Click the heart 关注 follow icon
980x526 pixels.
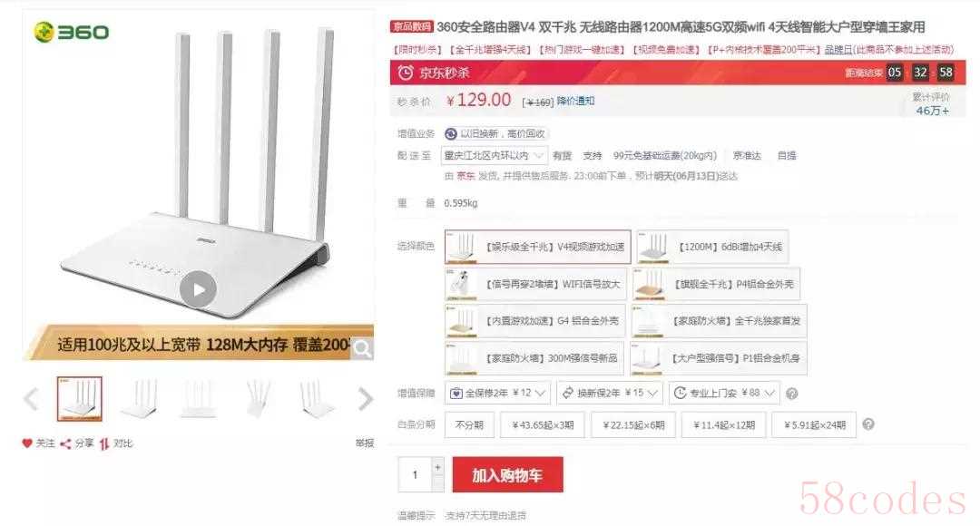pos(27,443)
